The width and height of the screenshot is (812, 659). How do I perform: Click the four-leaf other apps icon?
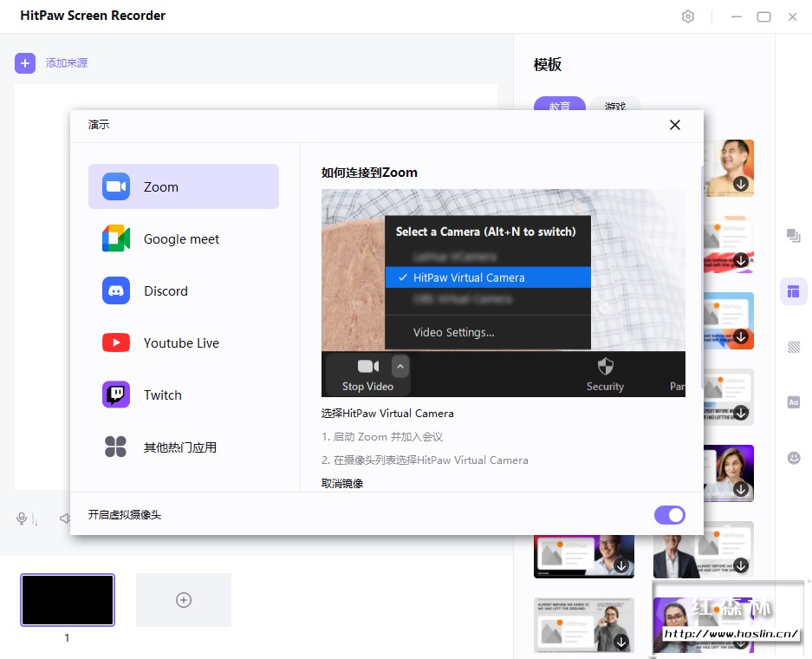115,447
